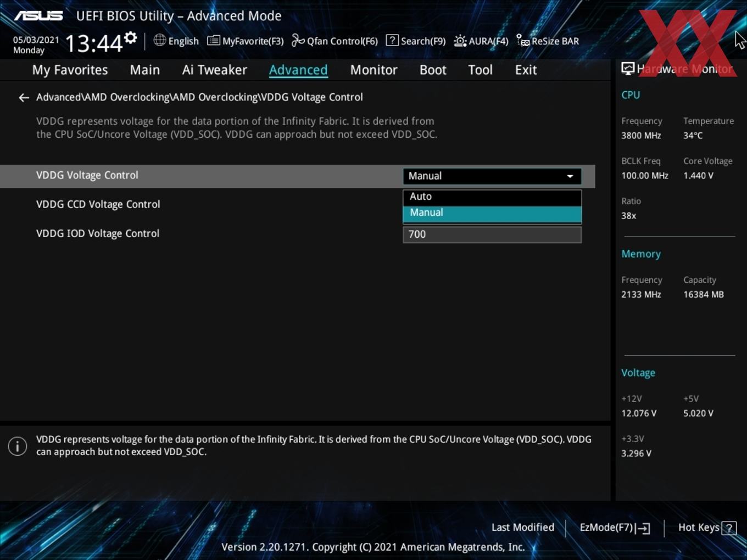The width and height of the screenshot is (747, 560).
Task: Click the Memory section heading
Action: pos(641,254)
